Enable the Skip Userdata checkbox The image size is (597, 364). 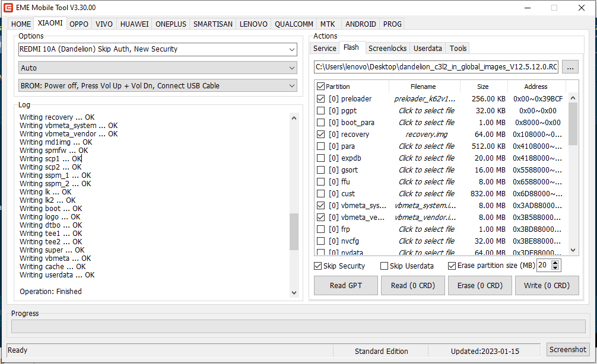coord(384,266)
